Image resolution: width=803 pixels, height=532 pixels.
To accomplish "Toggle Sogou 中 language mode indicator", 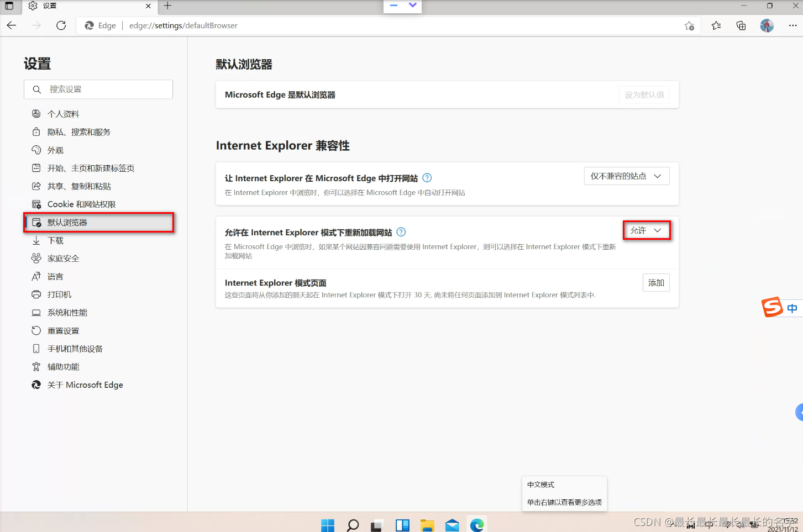I will [792, 308].
